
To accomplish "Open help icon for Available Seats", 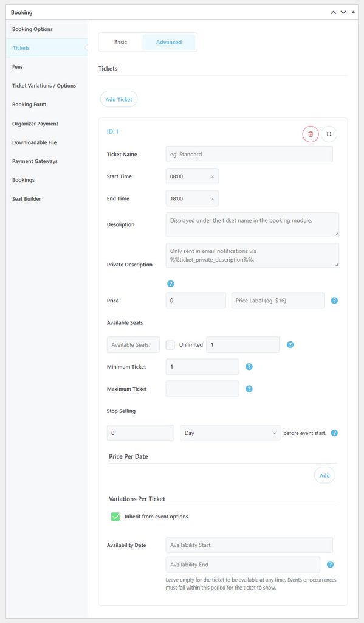I will coord(290,345).
